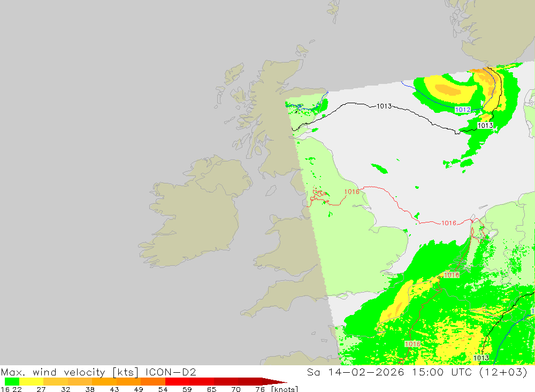This screenshot has height=392, width=535.
Task: Click the '1013' isobar label nearest the date text
Action: pos(481,358)
